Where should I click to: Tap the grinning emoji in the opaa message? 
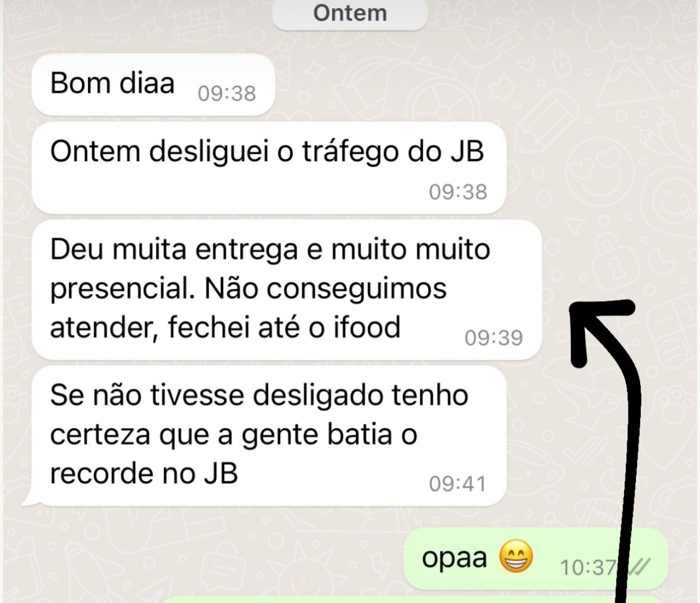[516, 556]
